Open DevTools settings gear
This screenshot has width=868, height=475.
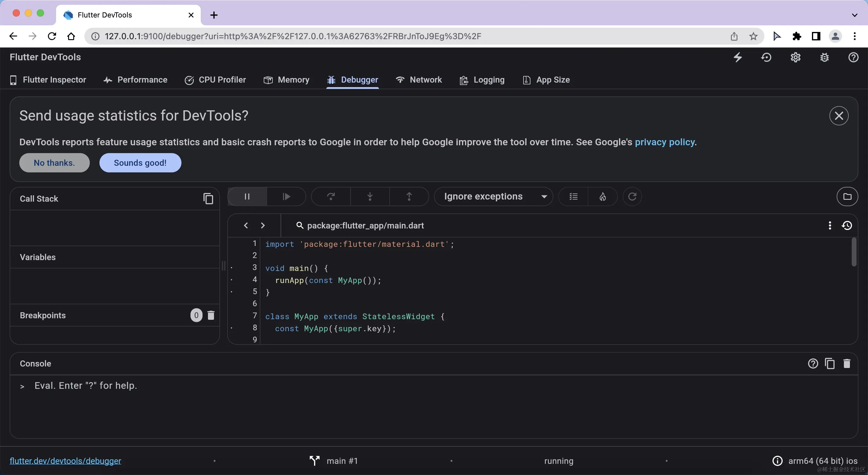796,57
